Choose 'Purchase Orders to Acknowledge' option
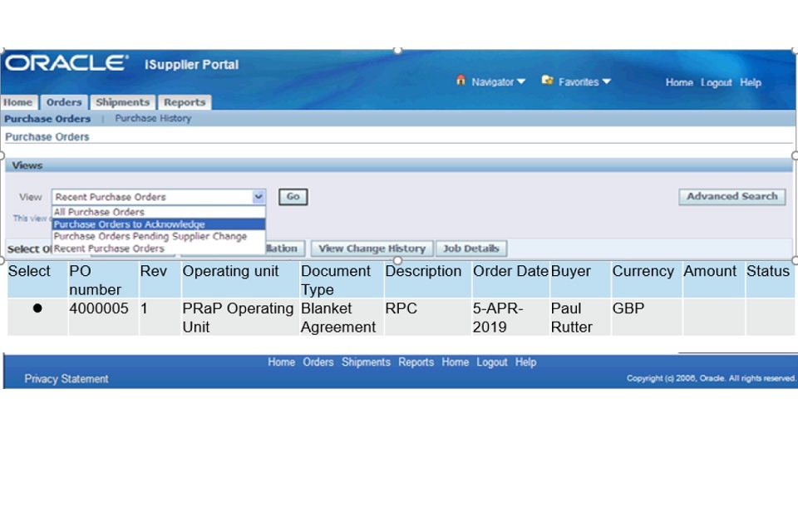This screenshot has width=798, height=532. [x=129, y=224]
